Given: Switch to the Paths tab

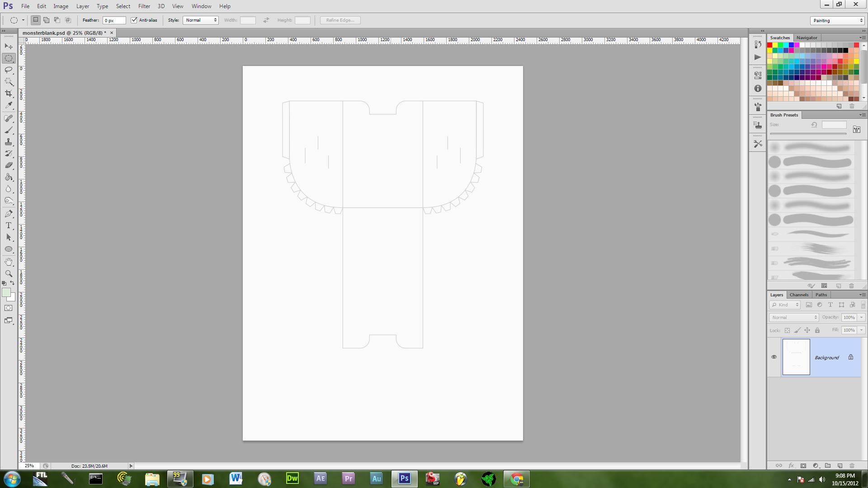Looking at the screenshot, I should [821, 295].
